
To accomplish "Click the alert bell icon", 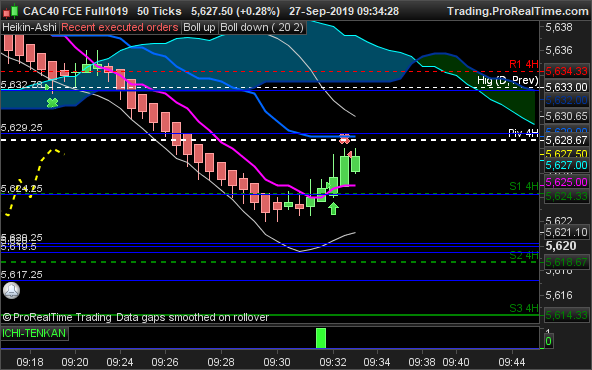I will pyautogui.click(x=11, y=290).
